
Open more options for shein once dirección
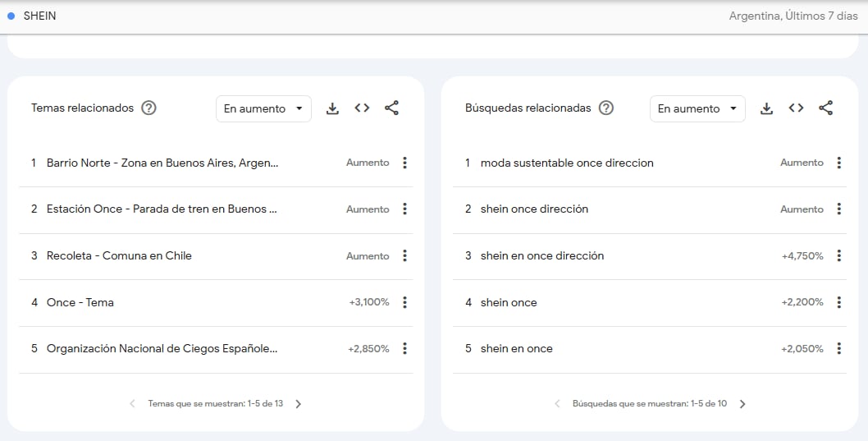838,209
